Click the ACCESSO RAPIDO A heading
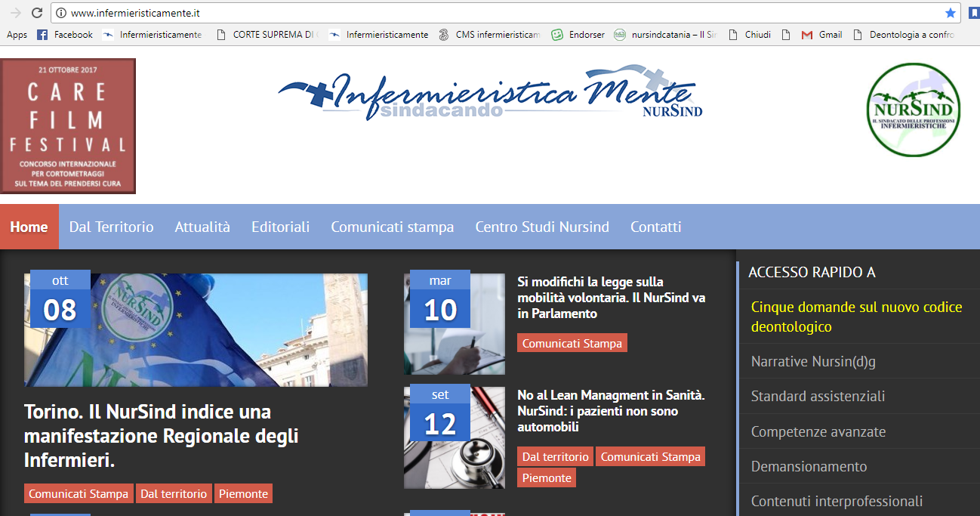980x516 pixels. click(x=812, y=272)
